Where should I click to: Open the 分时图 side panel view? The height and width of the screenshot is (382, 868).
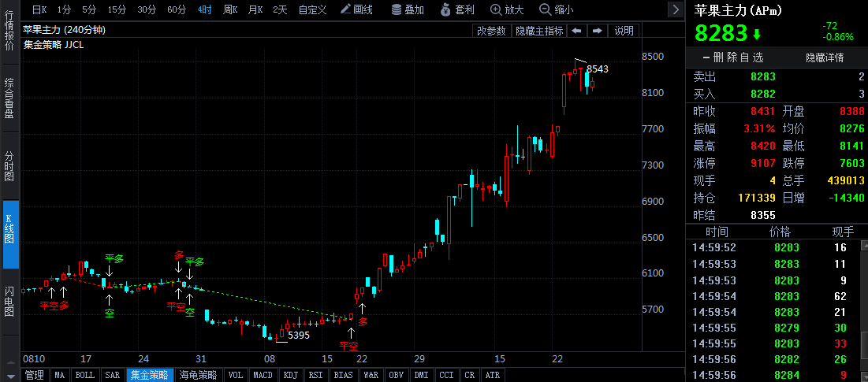pyautogui.click(x=9, y=167)
